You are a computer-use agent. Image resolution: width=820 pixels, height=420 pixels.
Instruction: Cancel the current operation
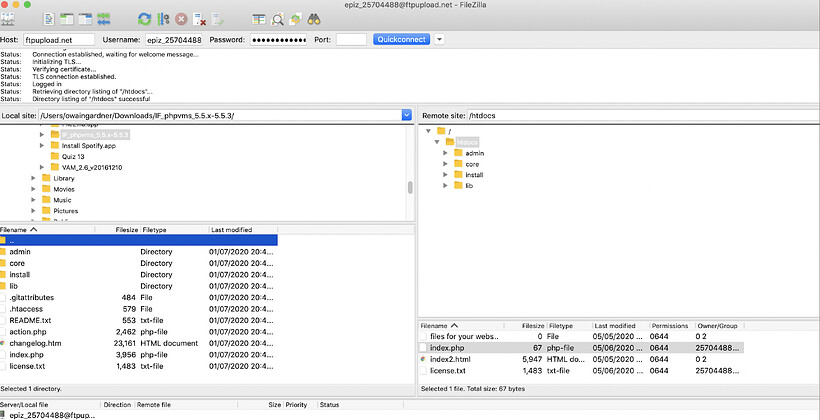pos(181,20)
